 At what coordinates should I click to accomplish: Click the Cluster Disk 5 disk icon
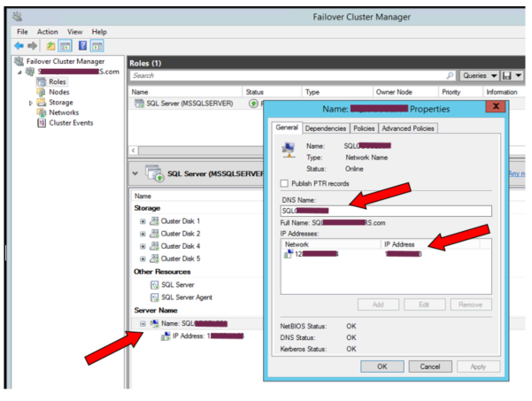[154, 258]
